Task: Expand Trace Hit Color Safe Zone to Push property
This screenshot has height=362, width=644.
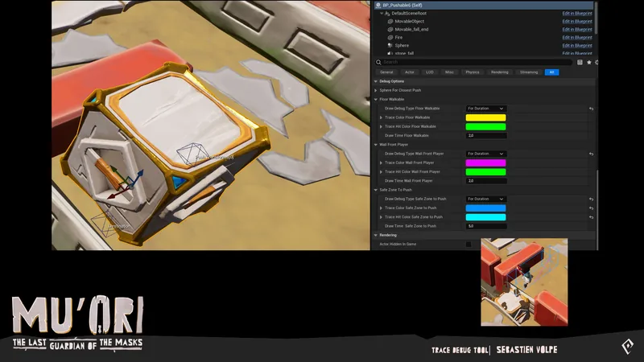Action: 381,216
